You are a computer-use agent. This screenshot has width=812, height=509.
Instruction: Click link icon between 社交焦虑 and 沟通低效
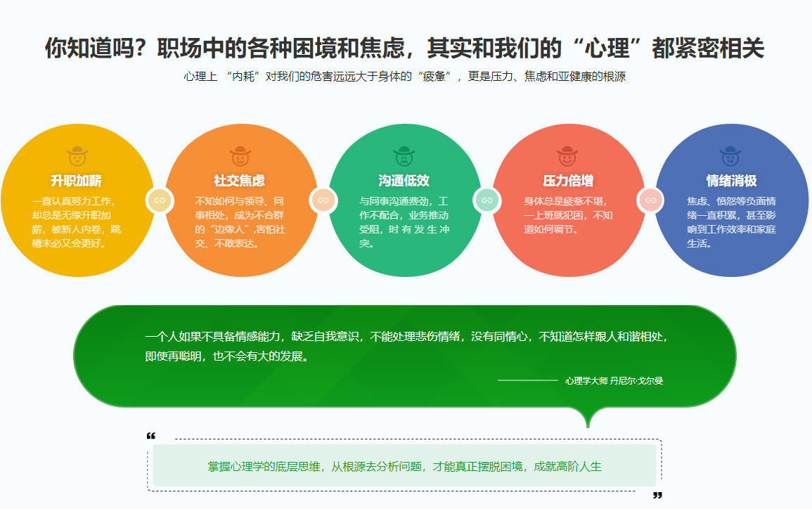323,200
